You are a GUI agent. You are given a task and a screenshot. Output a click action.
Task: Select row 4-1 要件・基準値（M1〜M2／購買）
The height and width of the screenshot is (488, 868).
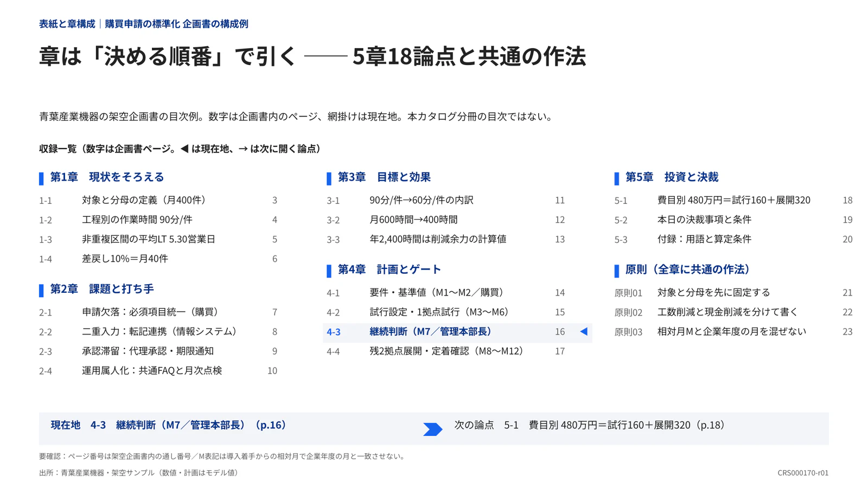pyautogui.click(x=445, y=292)
